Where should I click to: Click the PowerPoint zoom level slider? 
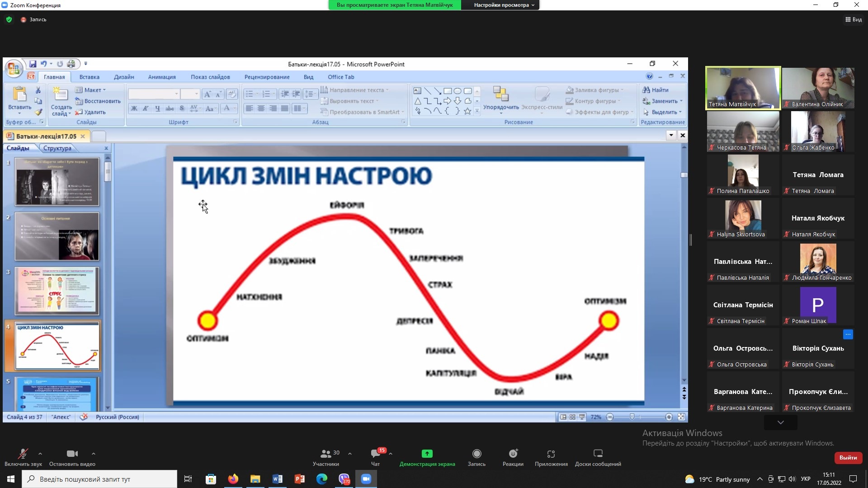coord(632,417)
